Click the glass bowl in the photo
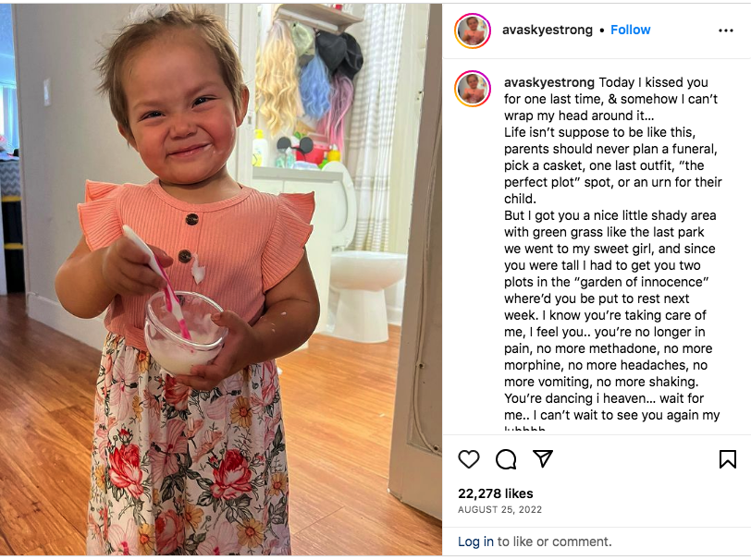This screenshot has width=751, height=560. point(185,331)
